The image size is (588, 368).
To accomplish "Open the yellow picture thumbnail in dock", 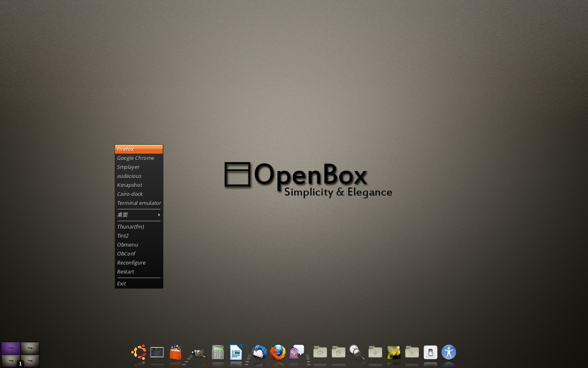I will coord(394,352).
